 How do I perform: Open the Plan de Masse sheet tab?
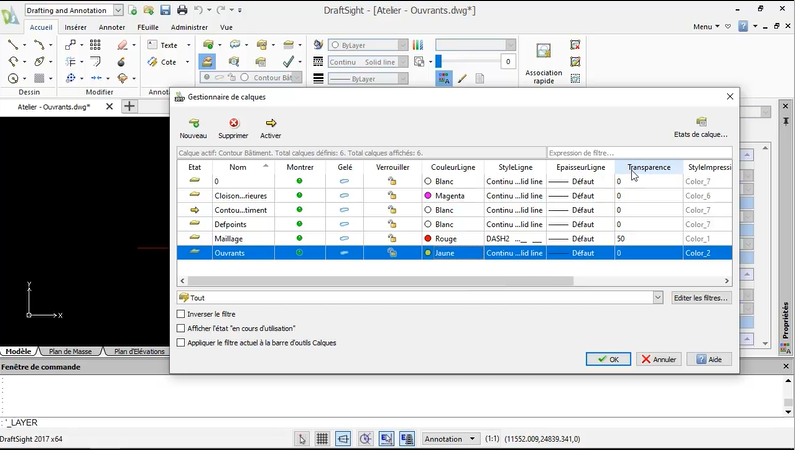70,352
